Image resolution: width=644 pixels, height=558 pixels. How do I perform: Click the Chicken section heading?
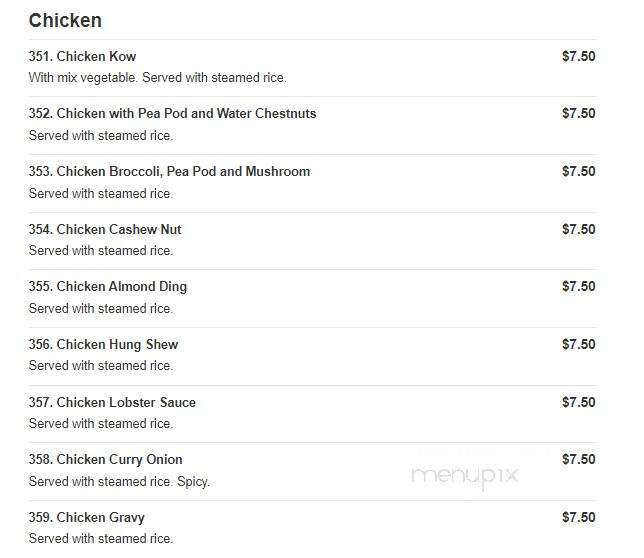point(65,21)
